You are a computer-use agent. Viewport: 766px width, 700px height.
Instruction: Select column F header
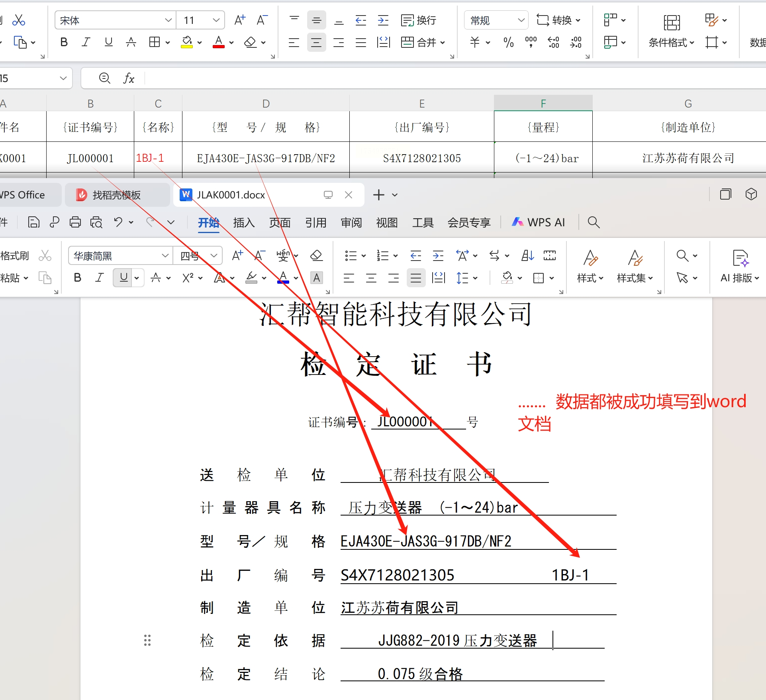pyautogui.click(x=543, y=104)
